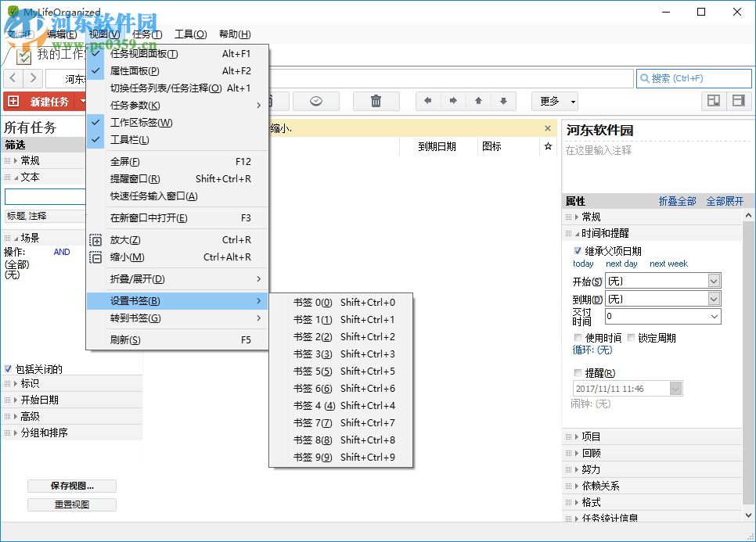Click the 保存视图 button
Image resolution: width=756 pixels, height=542 pixels.
[x=73, y=486]
